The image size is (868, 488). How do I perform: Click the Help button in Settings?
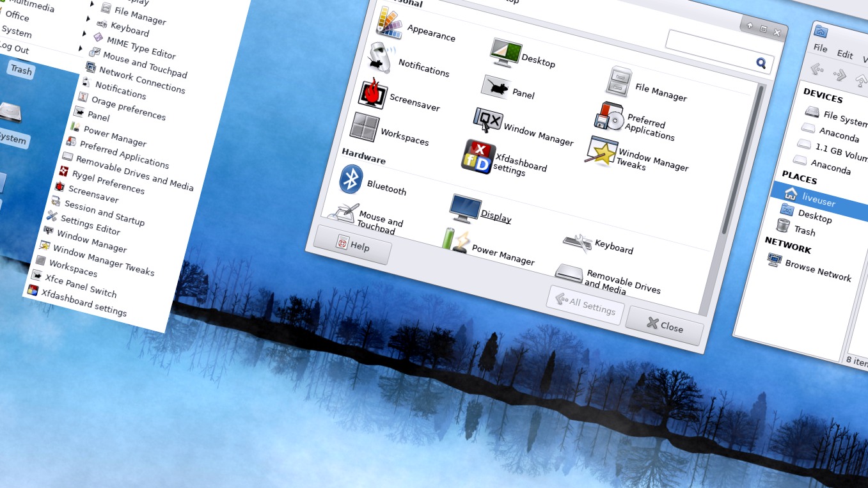tap(353, 244)
